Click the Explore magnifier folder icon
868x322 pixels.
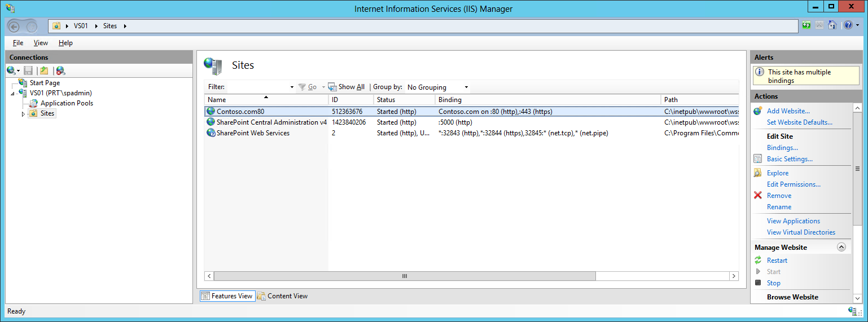[x=758, y=173]
